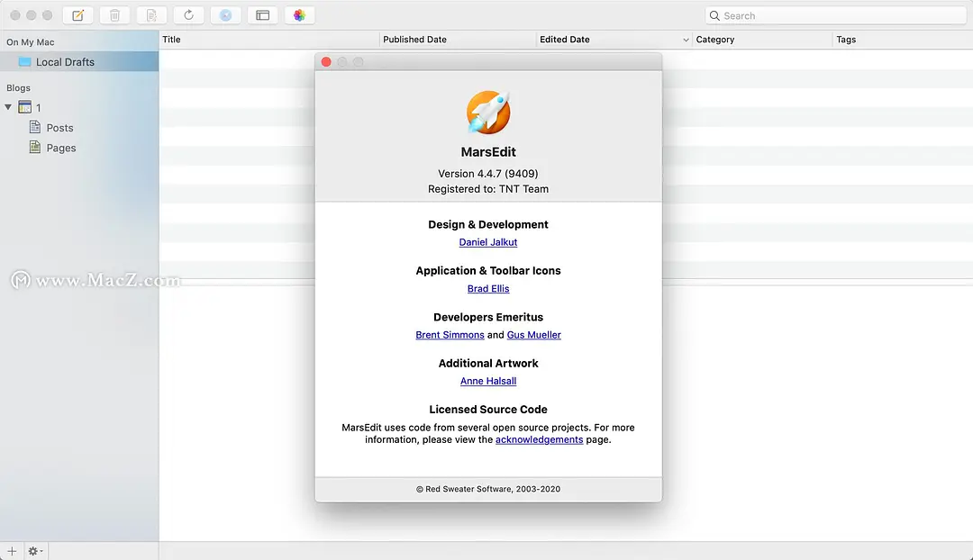Select Local Drafts in the sidebar
Screen dimensions: 973x560
(x=79, y=62)
